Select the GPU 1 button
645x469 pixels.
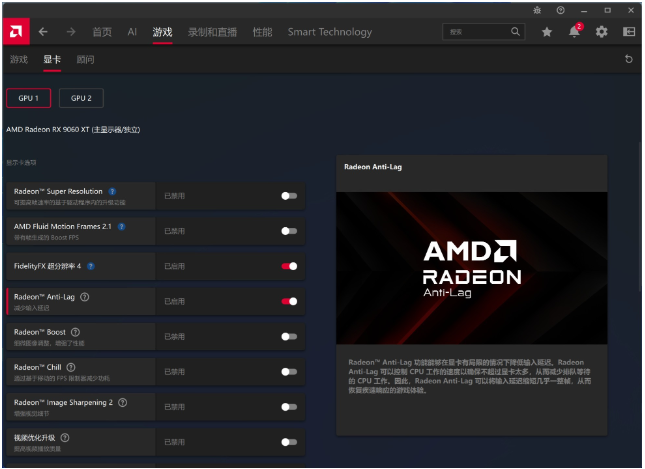(28, 98)
